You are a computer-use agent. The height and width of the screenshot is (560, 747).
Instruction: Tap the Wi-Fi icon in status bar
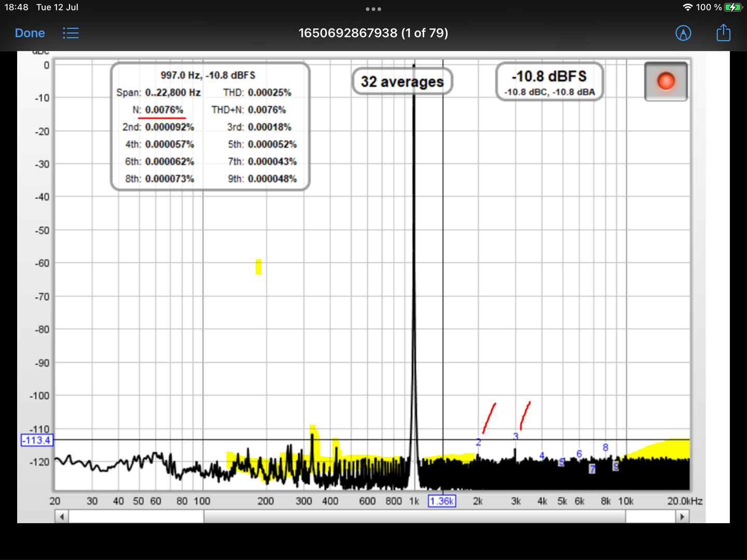[x=687, y=7]
